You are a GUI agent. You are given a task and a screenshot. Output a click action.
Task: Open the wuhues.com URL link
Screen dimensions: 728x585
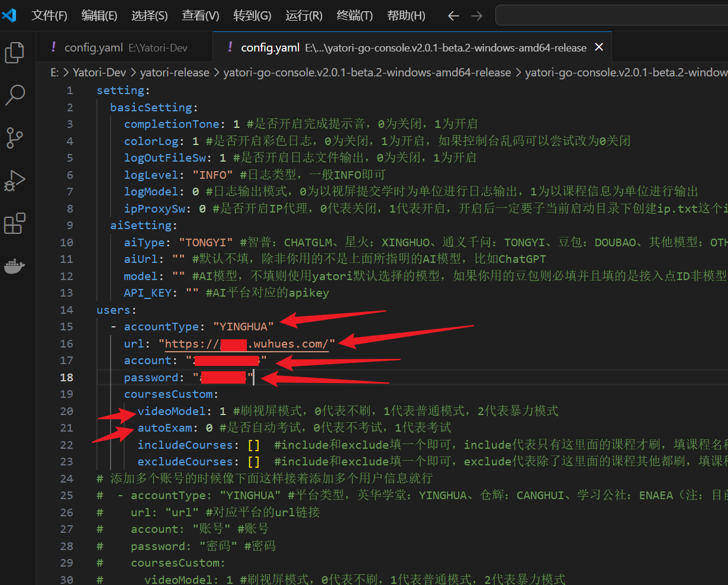tap(249, 344)
